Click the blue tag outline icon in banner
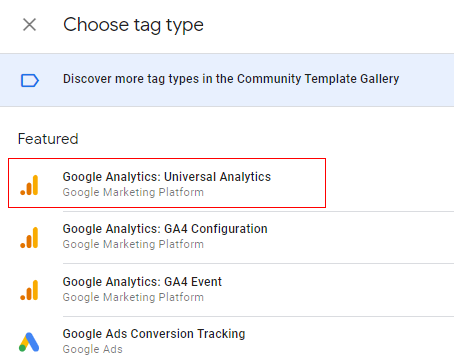This screenshot has height=364, width=454. pos(30,80)
